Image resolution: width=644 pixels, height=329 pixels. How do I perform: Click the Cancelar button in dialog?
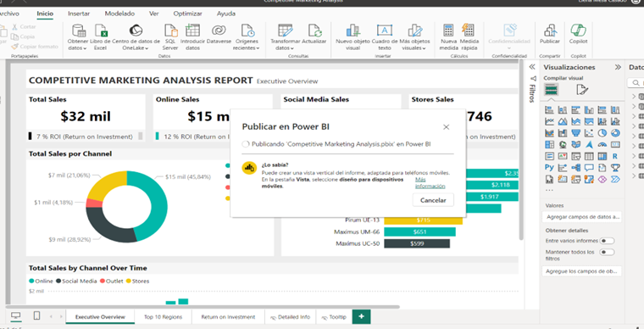[433, 200]
